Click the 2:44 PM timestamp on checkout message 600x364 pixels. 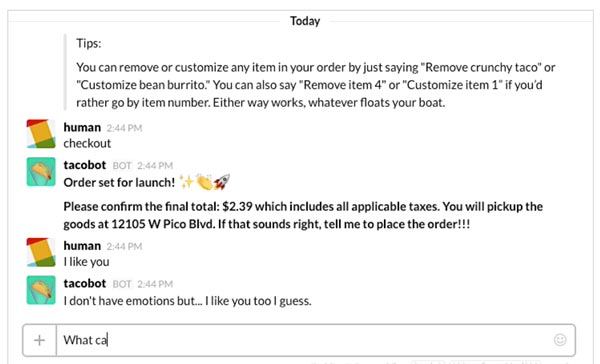point(124,128)
